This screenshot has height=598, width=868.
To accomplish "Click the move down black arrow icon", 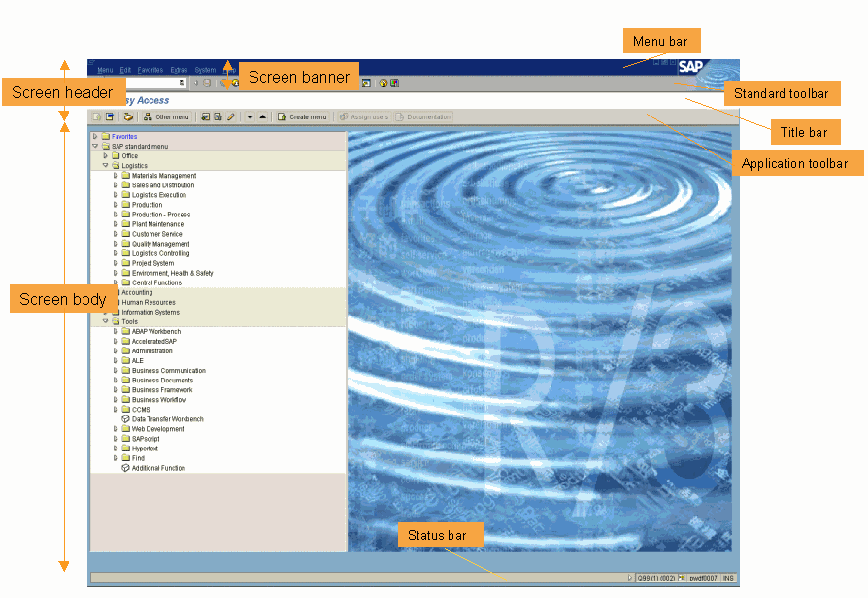I will [x=250, y=117].
